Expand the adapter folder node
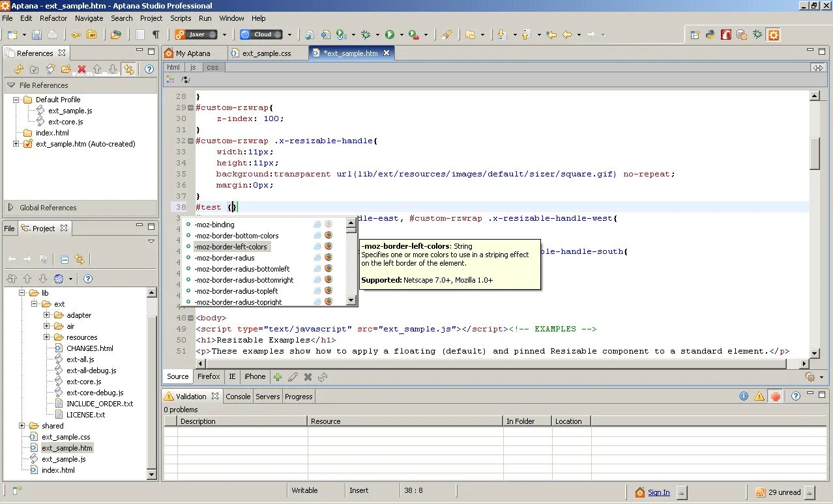 click(47, 315)
